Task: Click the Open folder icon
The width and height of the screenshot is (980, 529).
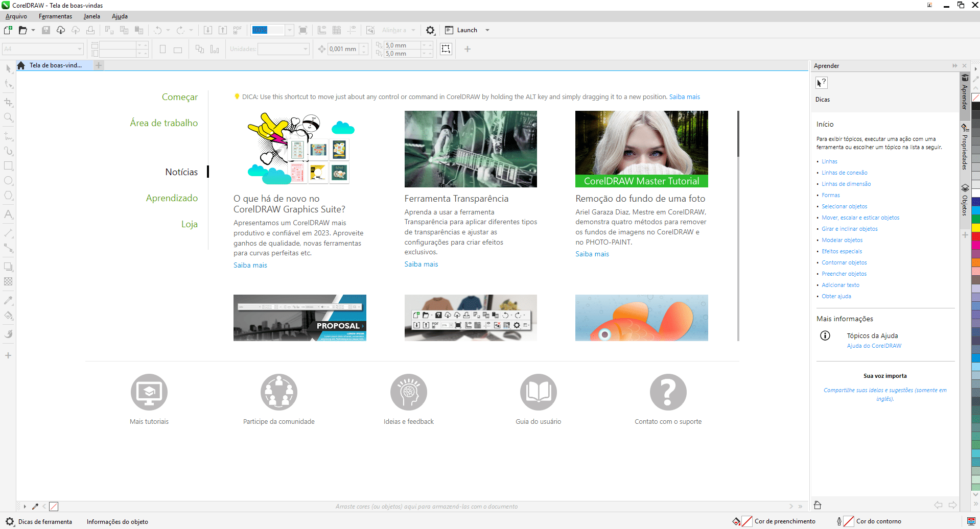Action: (22, 30)
